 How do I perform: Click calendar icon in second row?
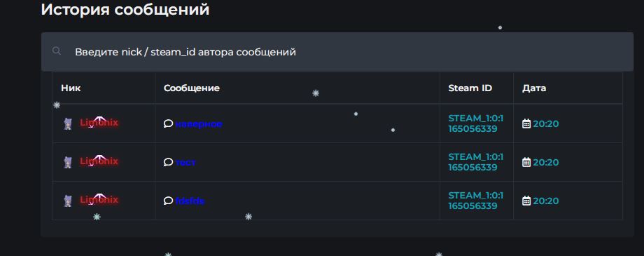pos(526,162)
